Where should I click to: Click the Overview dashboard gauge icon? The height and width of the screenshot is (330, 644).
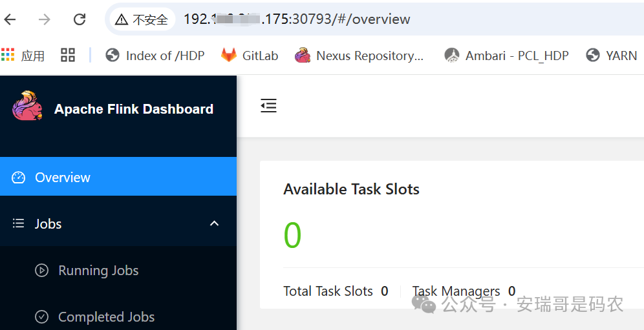coord(19,178)
